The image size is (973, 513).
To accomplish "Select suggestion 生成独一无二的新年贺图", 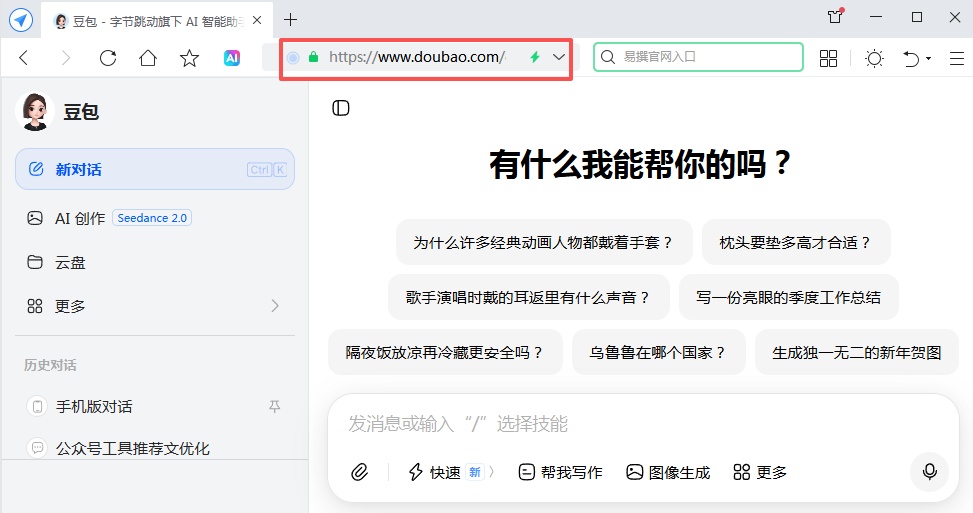I will 857,352.
